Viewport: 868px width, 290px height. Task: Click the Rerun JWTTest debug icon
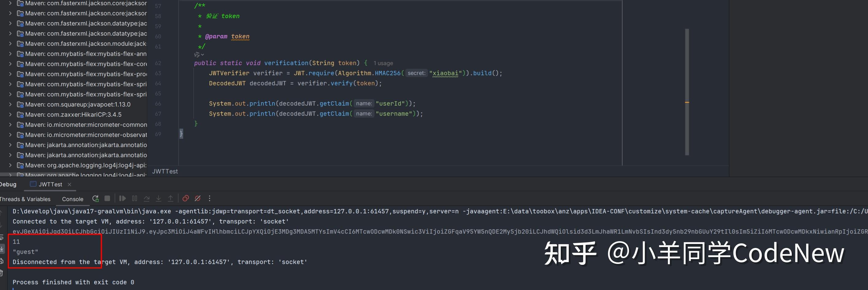click(96, 199)
